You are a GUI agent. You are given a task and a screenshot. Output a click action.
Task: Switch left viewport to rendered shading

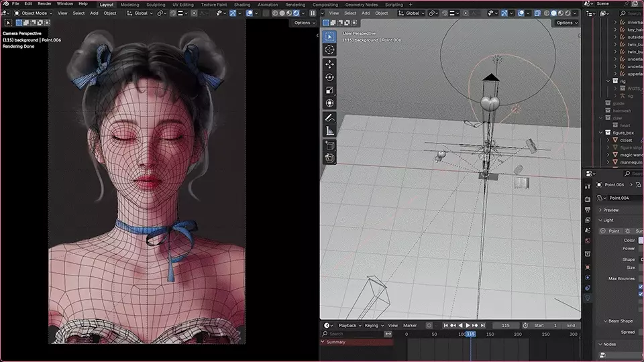tap(296, 13)
